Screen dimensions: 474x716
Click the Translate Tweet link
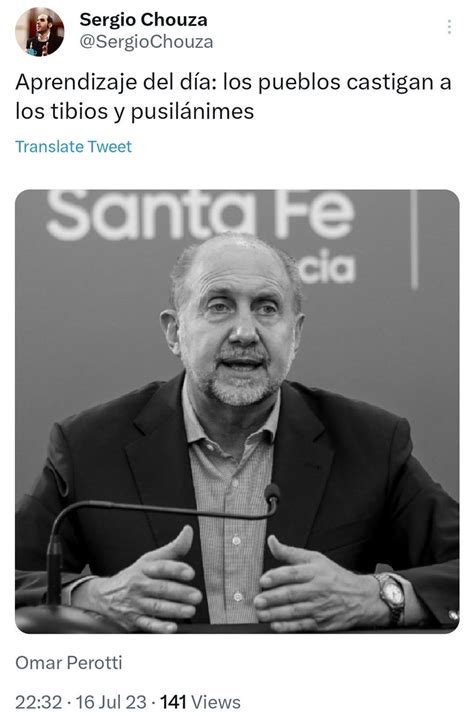click(x=74, y=147)
